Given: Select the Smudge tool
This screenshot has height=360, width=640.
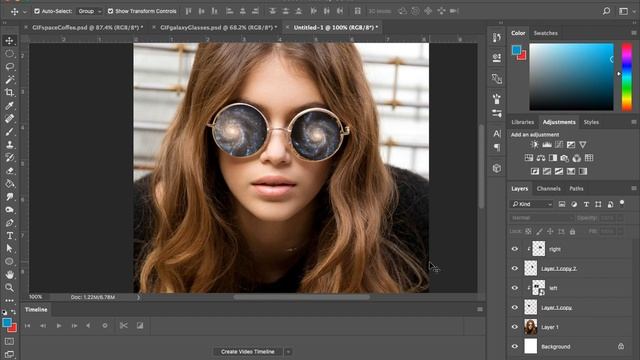Looking at the screenshot, I should click(x=9, y=197).
